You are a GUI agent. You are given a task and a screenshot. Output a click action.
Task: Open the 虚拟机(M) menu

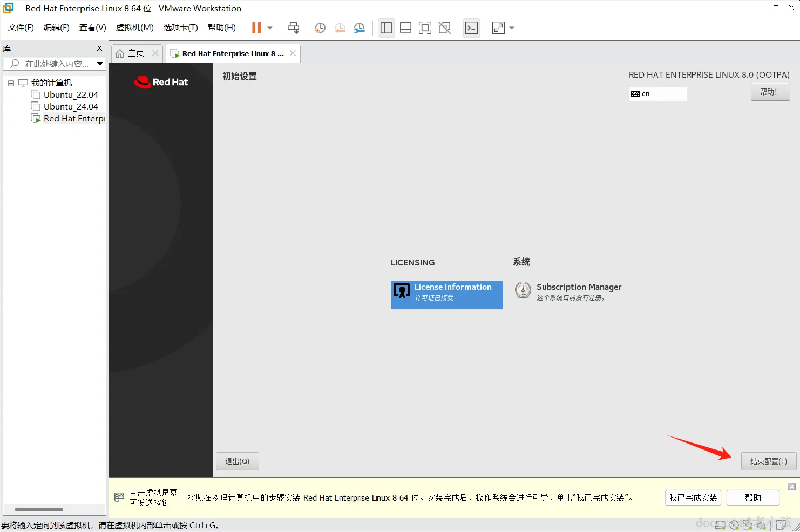pyautogui.click(x=134, y=28)
